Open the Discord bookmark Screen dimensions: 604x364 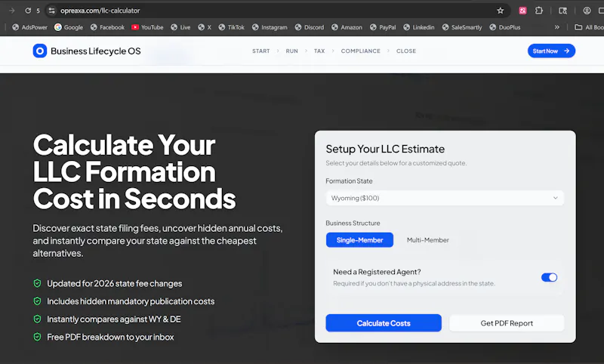[310, 27]
